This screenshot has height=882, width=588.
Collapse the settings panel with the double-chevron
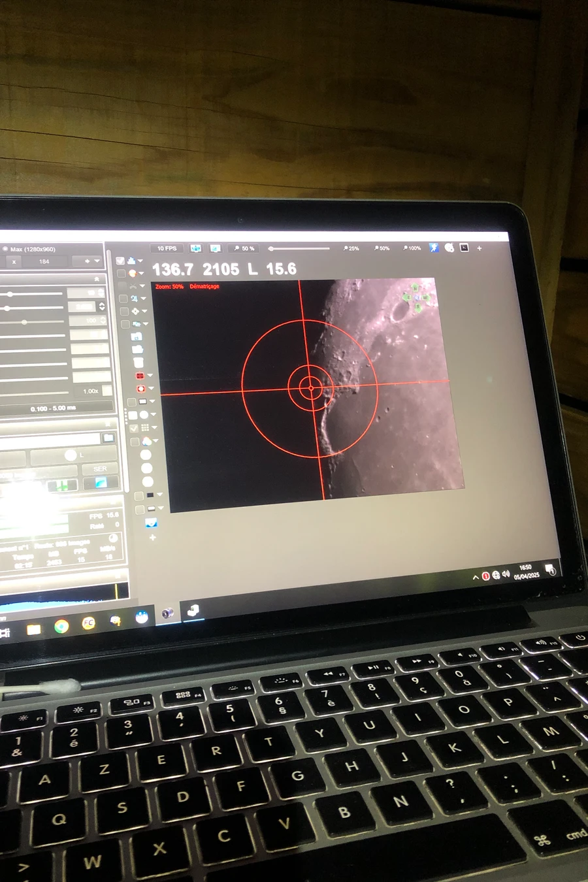click(97, 279)
